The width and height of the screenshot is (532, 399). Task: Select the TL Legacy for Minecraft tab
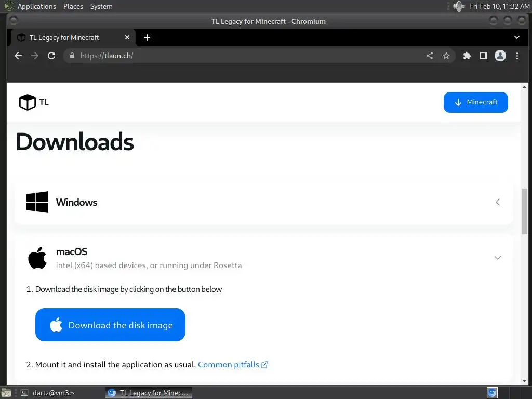(x=73, y=37)
